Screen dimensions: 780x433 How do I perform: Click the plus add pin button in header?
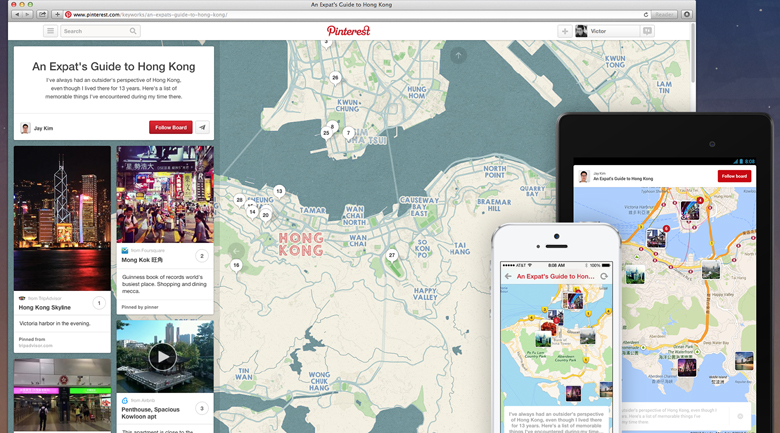click(x=565, y=31)
